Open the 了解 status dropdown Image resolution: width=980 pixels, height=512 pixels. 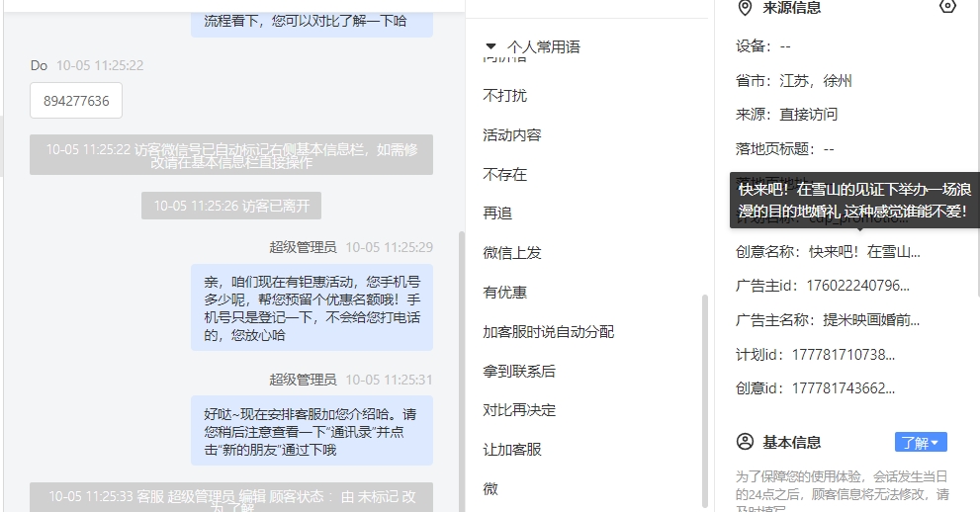[x=921, y=442]
